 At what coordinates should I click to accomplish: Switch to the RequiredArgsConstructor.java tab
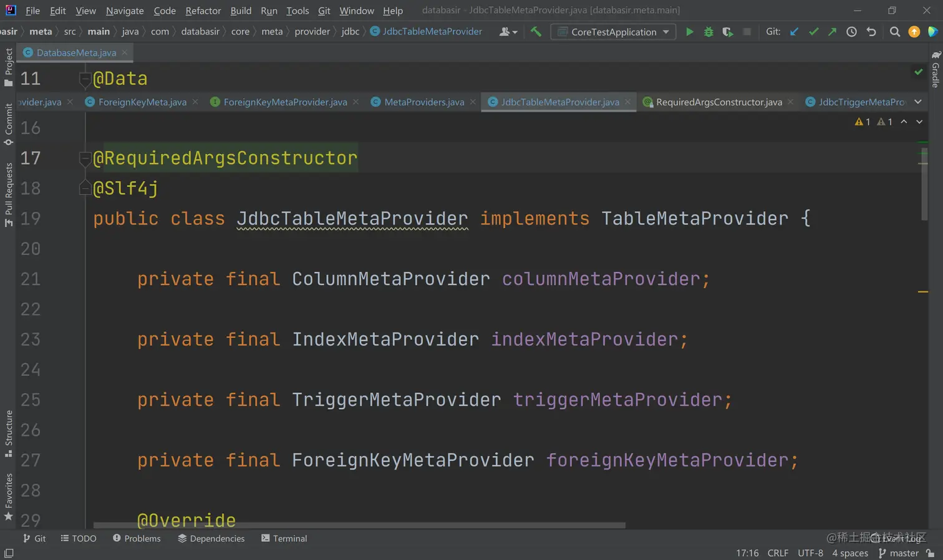[x=718, y=102]
